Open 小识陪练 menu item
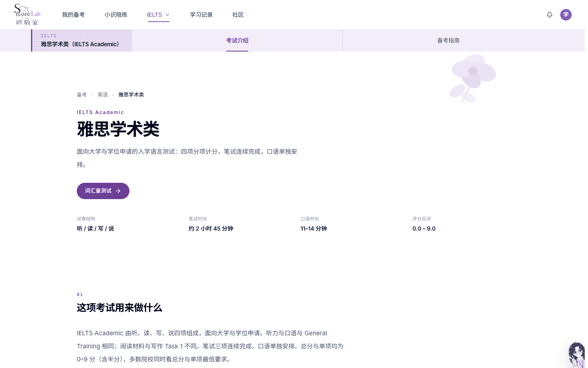 (116, 15)
